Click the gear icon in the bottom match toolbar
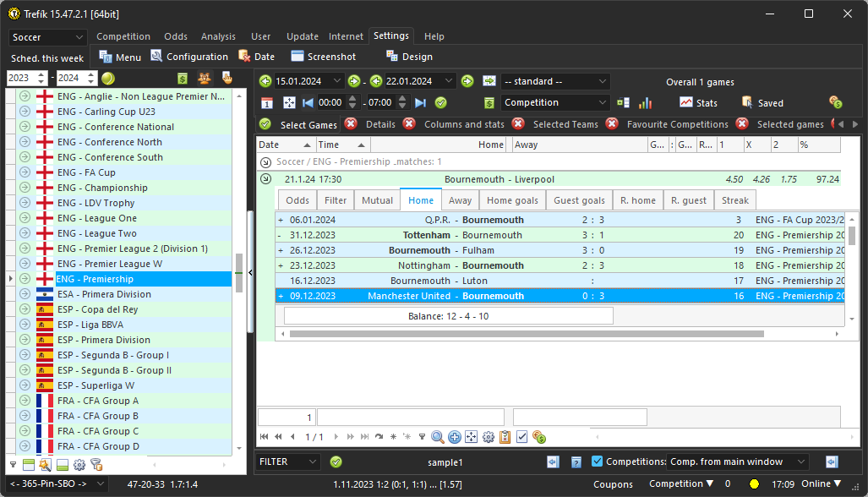The width and height of the screenshot is (868, 497). pos(488,437)
